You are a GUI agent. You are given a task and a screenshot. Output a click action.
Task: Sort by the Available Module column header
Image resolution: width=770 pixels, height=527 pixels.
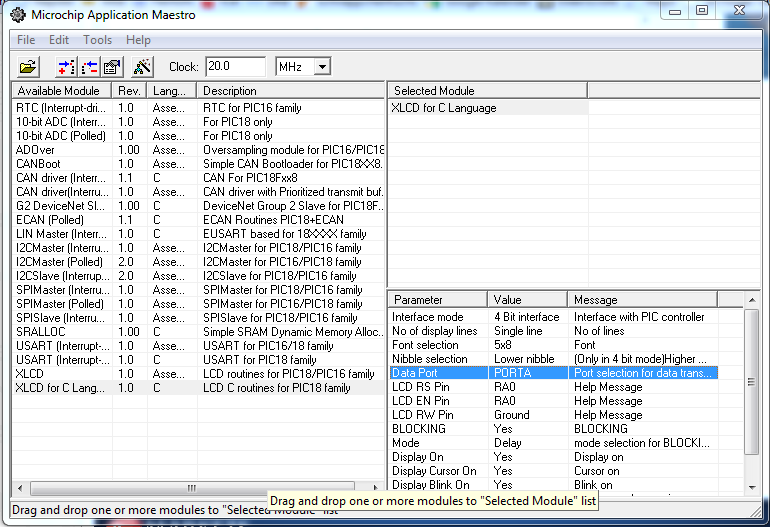pyautogui.click(x=62, y=91)
